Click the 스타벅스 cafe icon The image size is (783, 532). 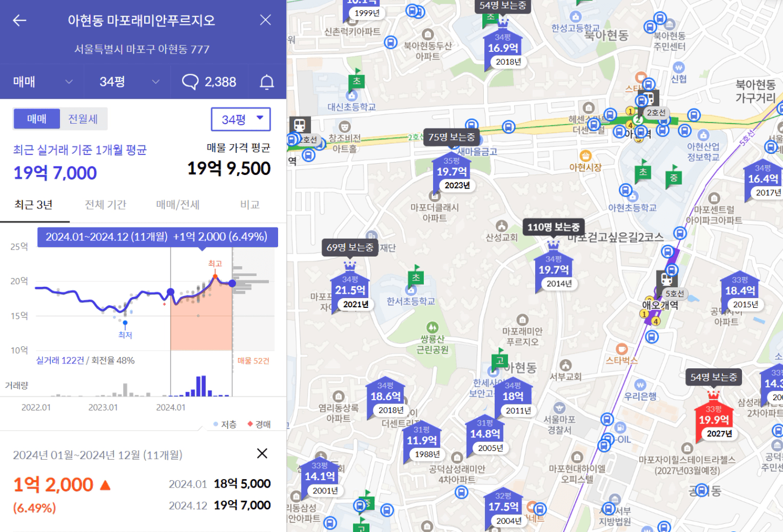622,349
